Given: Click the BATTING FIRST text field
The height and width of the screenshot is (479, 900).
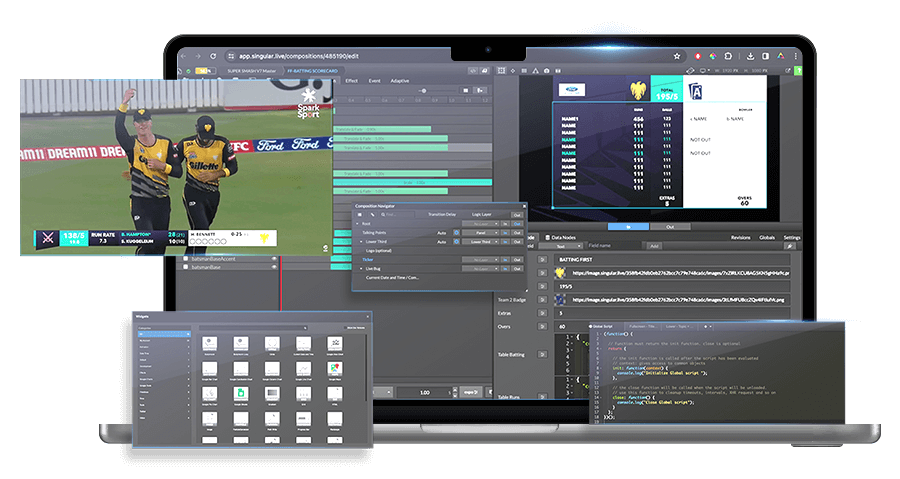Looking at the screenshot, I should tap(672, 260).
